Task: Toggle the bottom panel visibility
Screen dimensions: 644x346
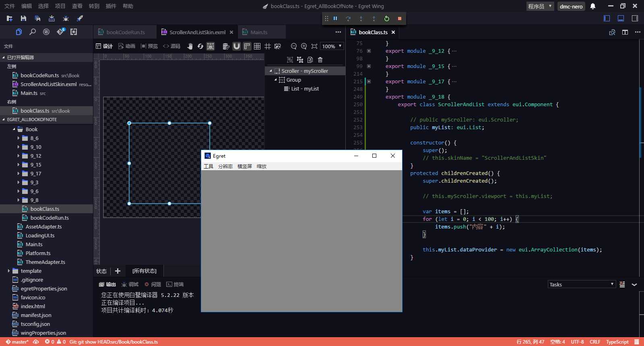Action: pos(621,18)
